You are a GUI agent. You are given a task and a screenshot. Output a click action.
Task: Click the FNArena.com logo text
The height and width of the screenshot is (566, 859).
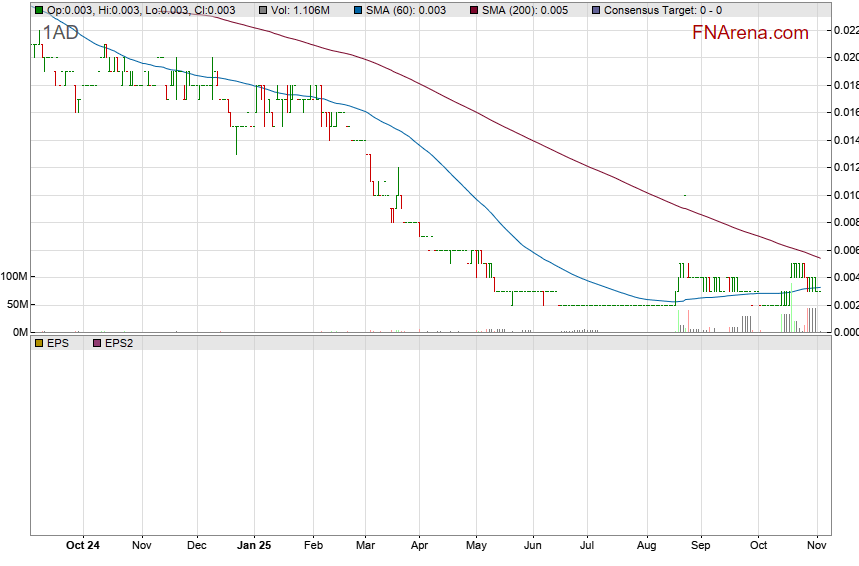click(x=750, y=33)
